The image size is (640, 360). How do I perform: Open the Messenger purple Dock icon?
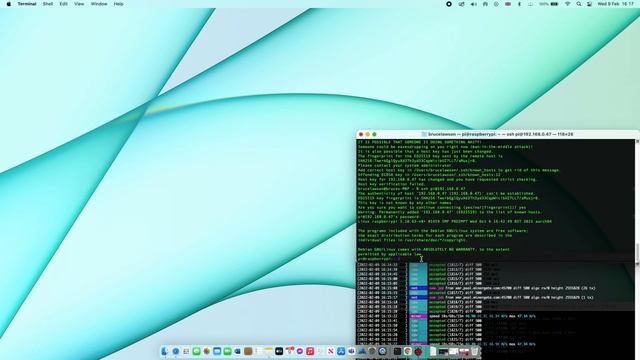point(300,351)
